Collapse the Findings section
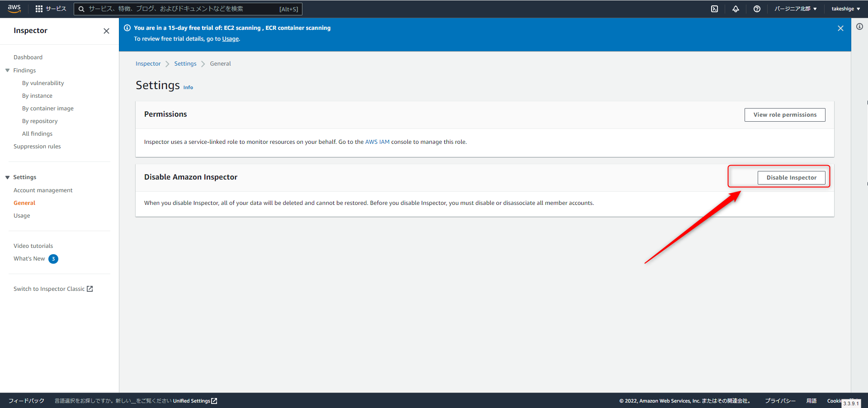This screenshot has width=868, height=408. coord(8,70)
